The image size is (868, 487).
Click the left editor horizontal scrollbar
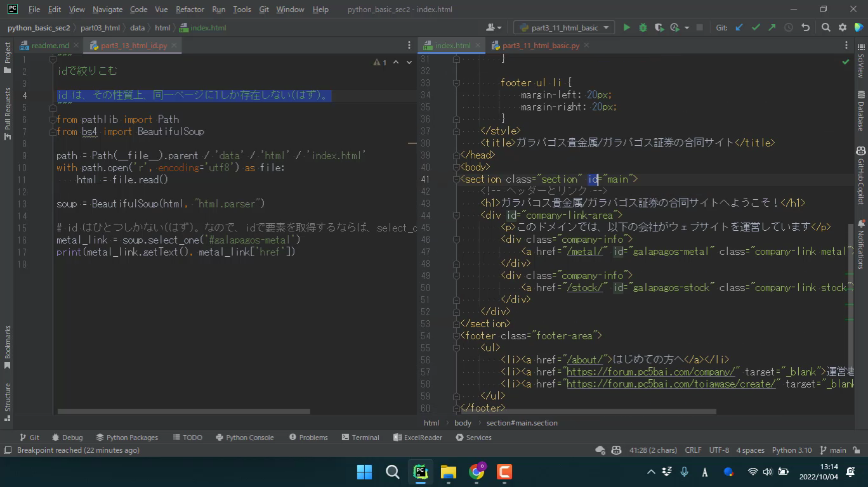tap(184, 412)
